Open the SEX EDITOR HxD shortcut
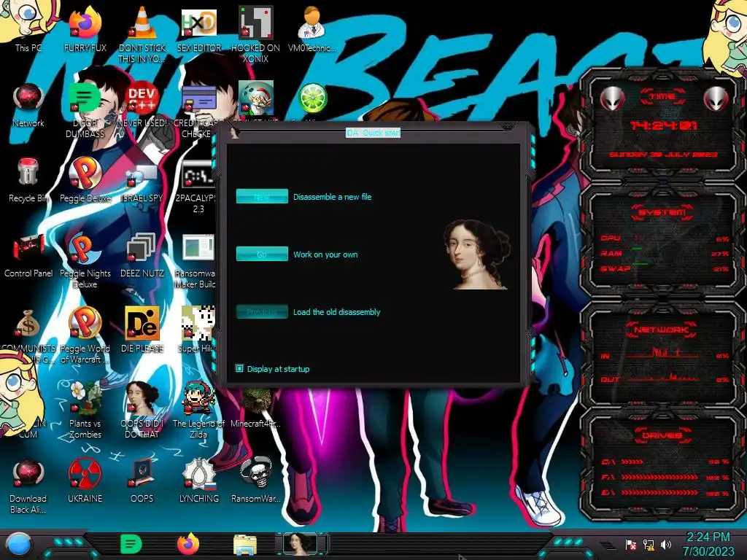747x560 pixels. 198,28
